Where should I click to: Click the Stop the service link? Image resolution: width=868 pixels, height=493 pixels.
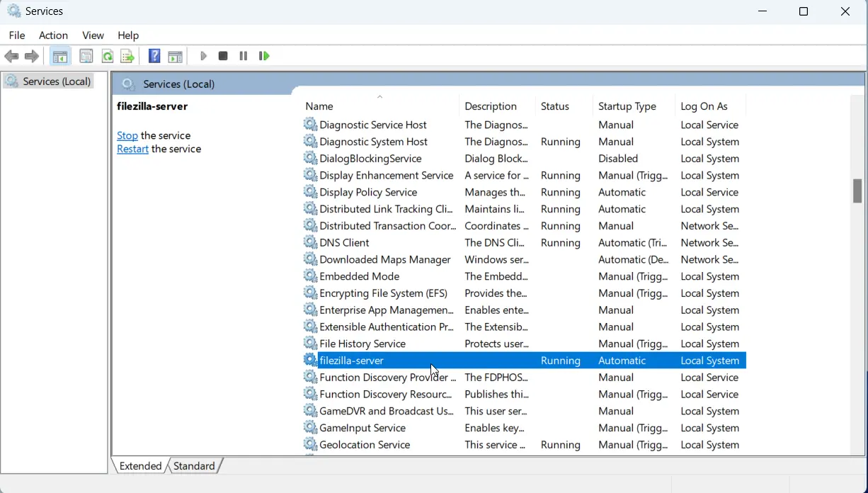pos(127,135)
